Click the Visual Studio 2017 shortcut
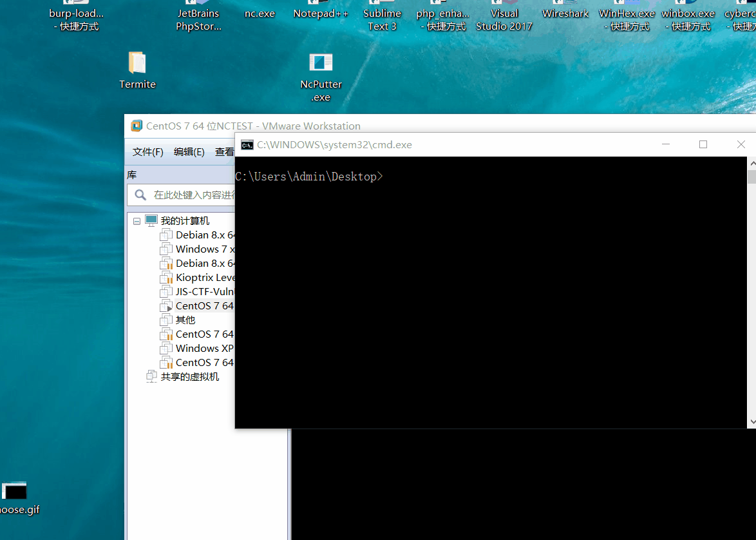This screenshot has width=756, height=540. coord(504,19)
